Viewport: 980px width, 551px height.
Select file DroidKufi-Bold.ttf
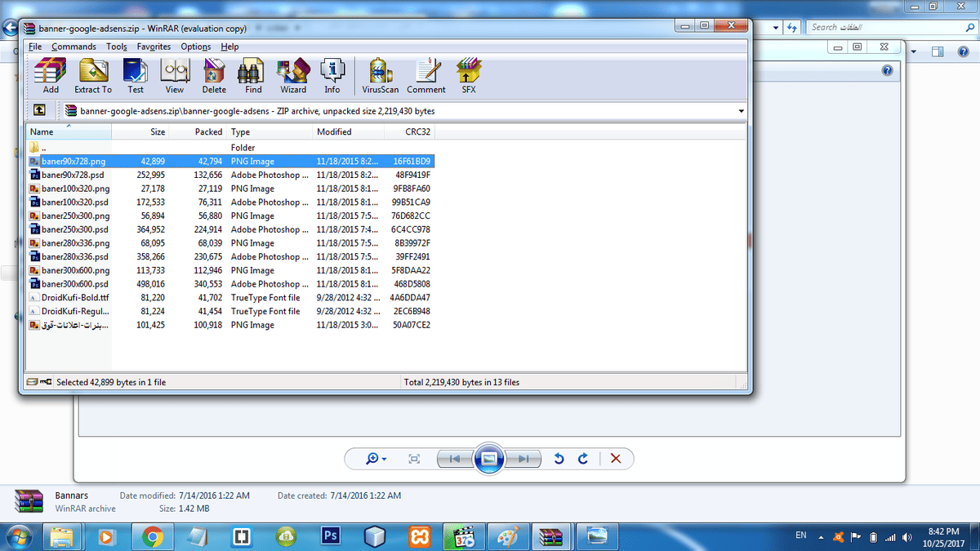coord(230,297)
